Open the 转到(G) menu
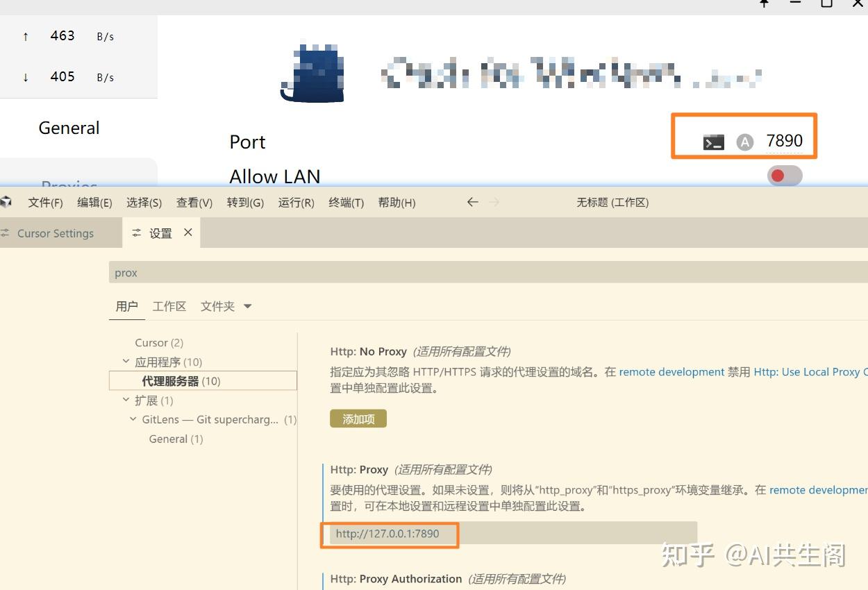The height and width of the screenshot is (590, 868). pyautogui.click(x=245, y=203)
